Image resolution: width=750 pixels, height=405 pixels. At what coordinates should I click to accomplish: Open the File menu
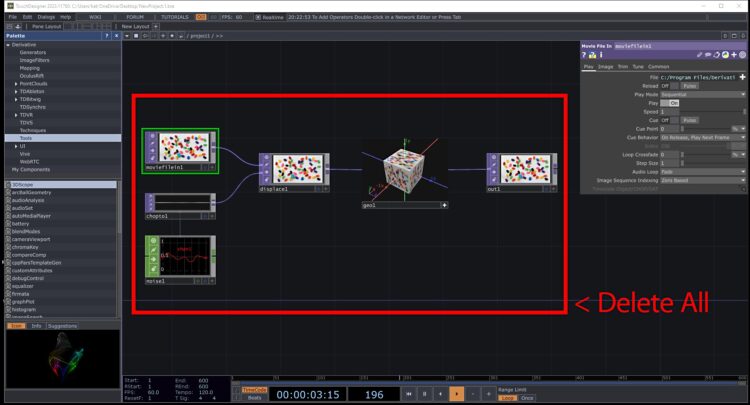point(12,17)
